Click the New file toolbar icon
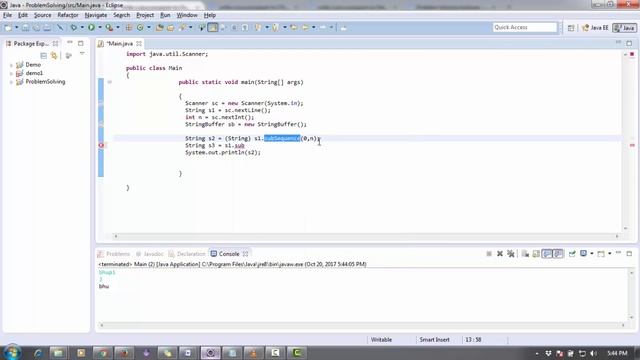640x360 pixels. click(8, 27)
